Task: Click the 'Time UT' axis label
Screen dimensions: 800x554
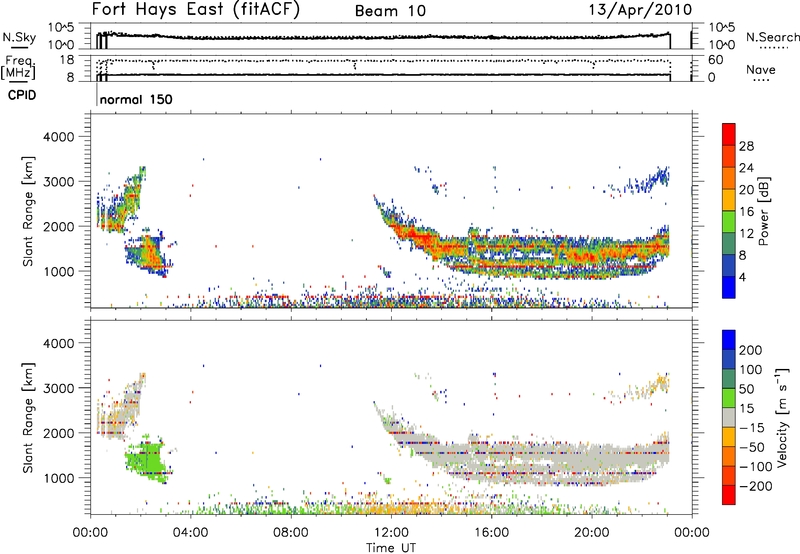Action: coord(391,548)
